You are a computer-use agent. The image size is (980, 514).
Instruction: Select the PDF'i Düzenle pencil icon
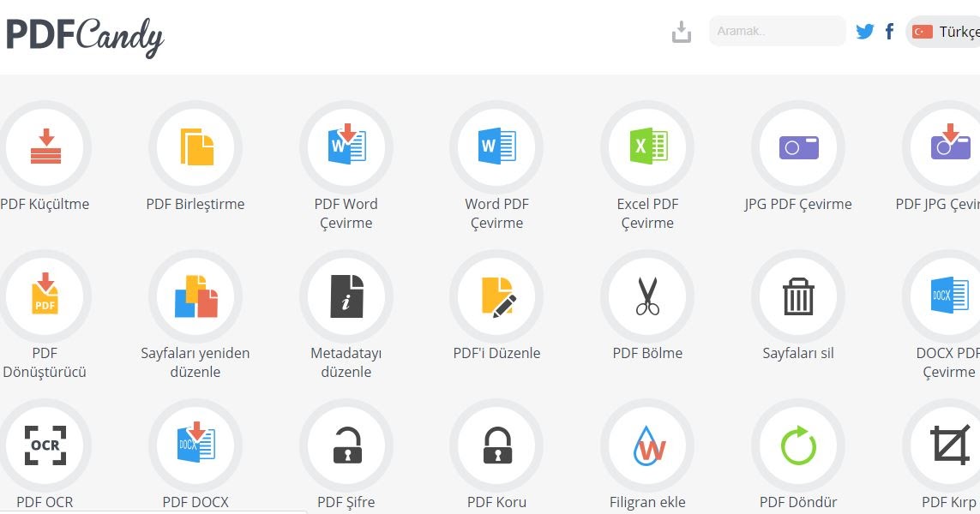coord(497,296)
